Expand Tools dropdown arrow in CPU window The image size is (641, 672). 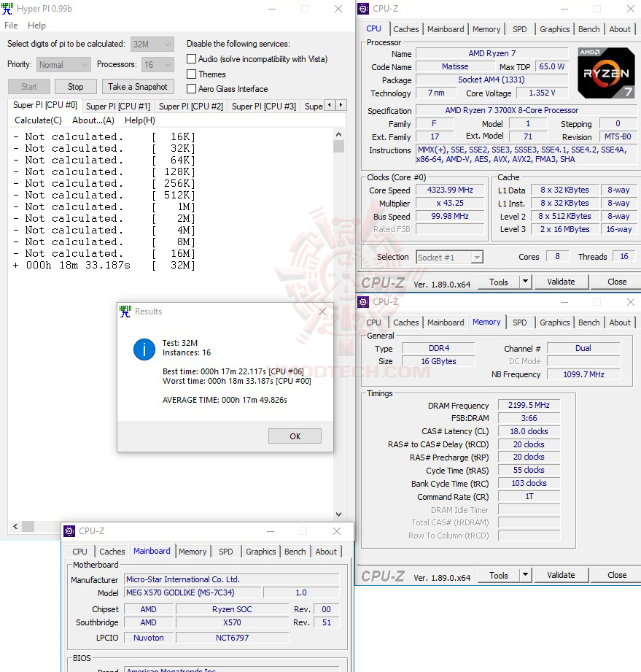click(x=525, y=282)
